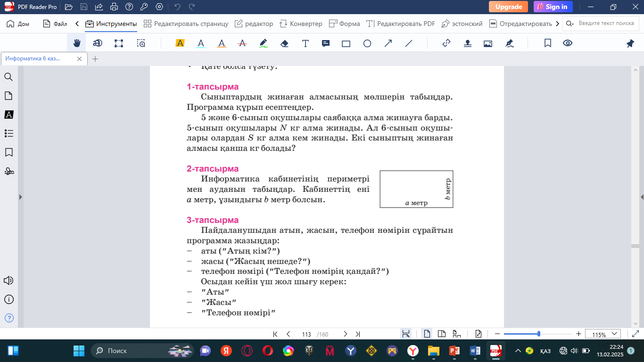Add a comment note annotation
This screenshot has width=644, height=362.
[325, 43]
